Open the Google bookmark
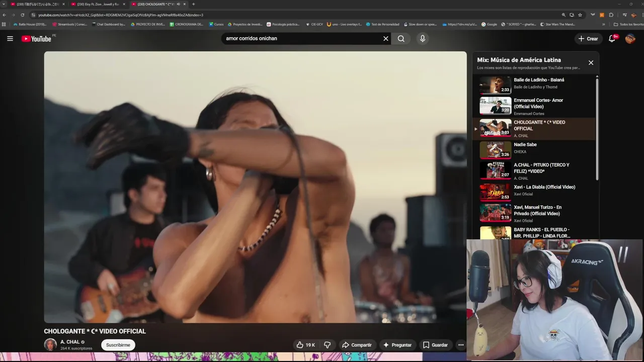Image resolution: width=644 pixels, height=362 pixels. tap(489, 24)
